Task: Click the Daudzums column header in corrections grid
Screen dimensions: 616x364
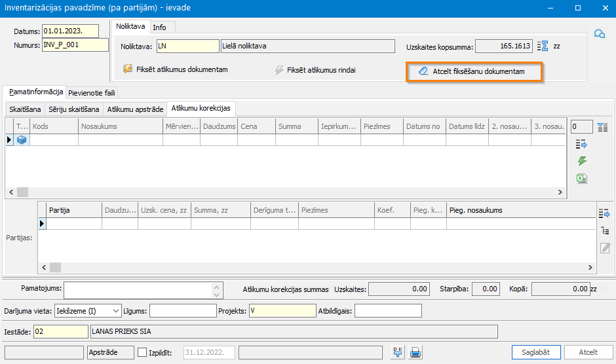Action: point(219,126)
